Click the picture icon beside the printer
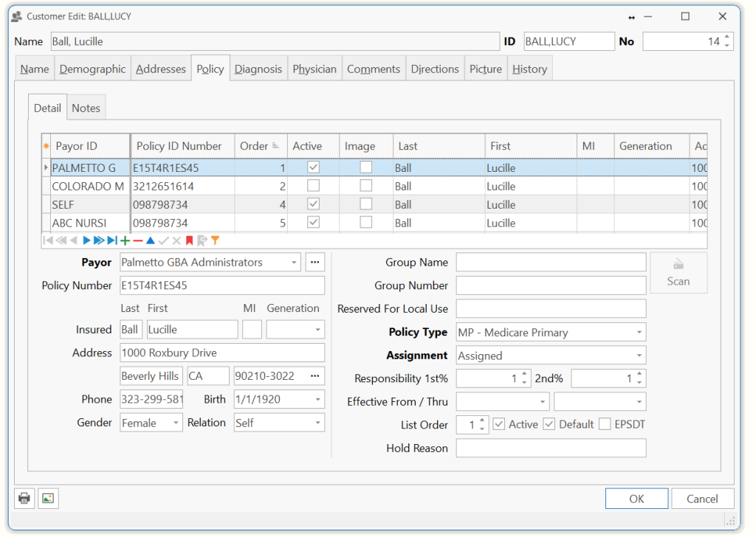This screenshot has height=537, width=756. pos(47,499)
